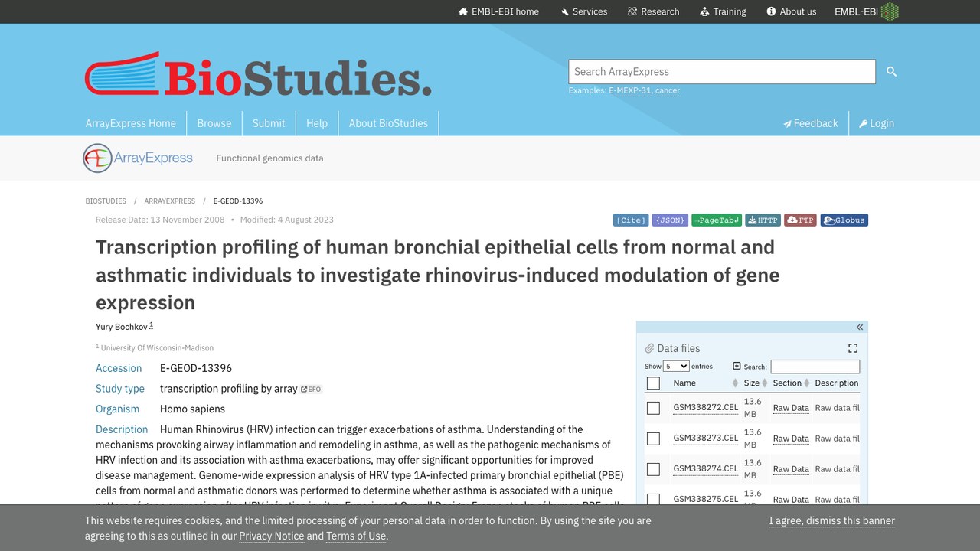Download the PageTab file
The height and width of the screenshot is (551, 980).
coord(717,220)
